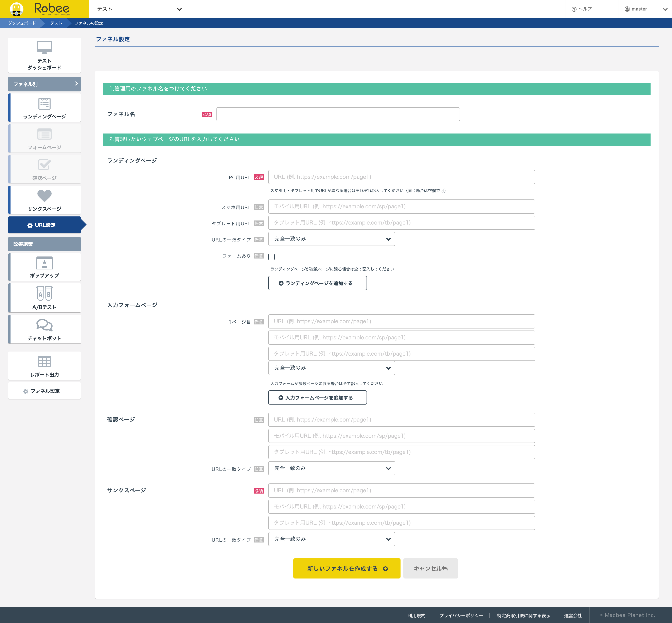Open the Chatbot speech bubbles icon
The height and width of the screenshot is (623, 672).
pyautogui.click(x=44, y=325)
